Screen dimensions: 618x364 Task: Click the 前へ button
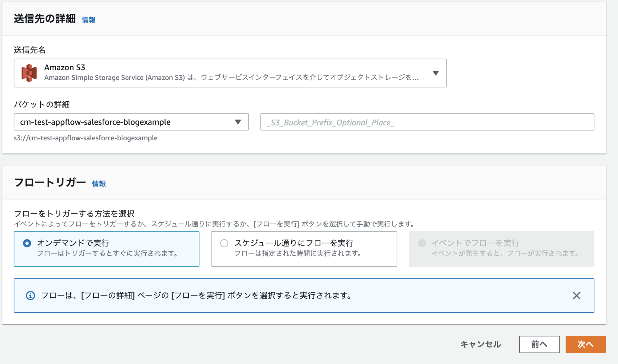539,344
